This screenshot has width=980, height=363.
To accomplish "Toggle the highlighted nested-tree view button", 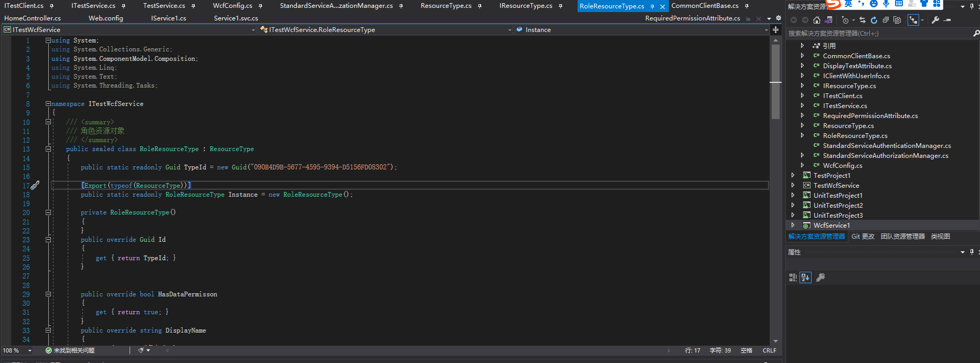I will pyautogui.click(x=913, y=20).
